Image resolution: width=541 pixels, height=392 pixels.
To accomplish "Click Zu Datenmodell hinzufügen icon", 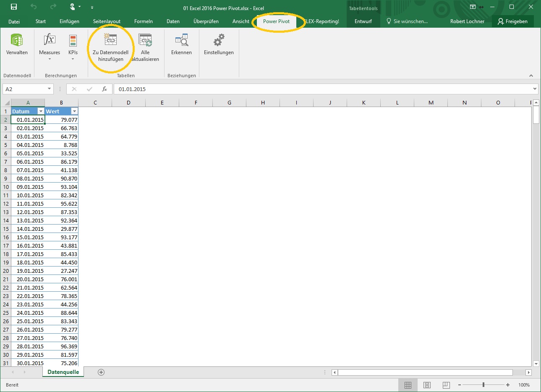I will (x=110, y=40).
